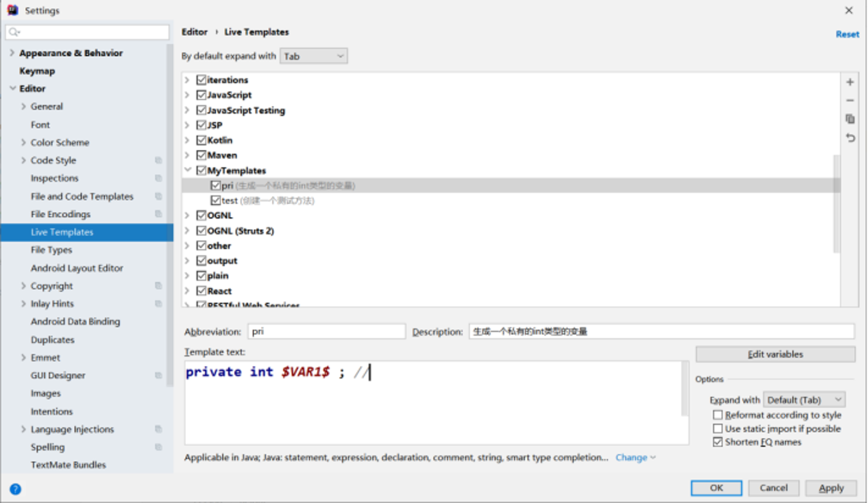The image size is (868, 503).
Task: Click the project-level icon beside Inlay Hints
Action: (x=158, y=304)
